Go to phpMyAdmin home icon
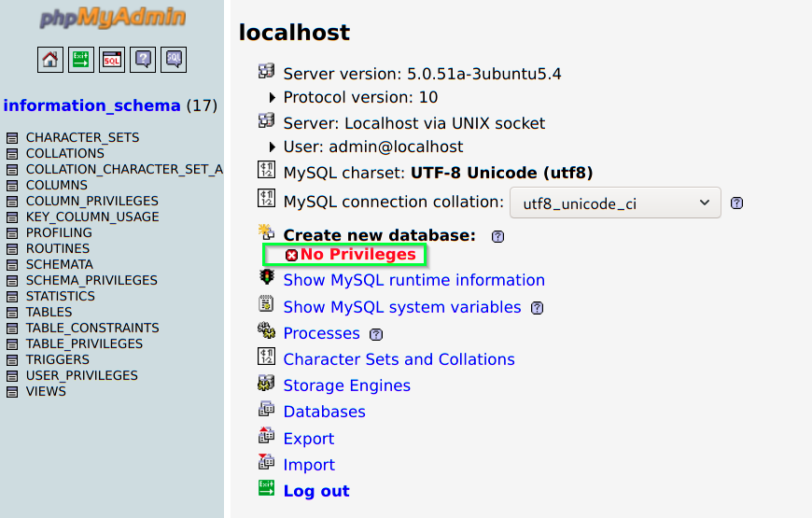The width and height of the screenshot is (812, 518). [x=50, y=60]
